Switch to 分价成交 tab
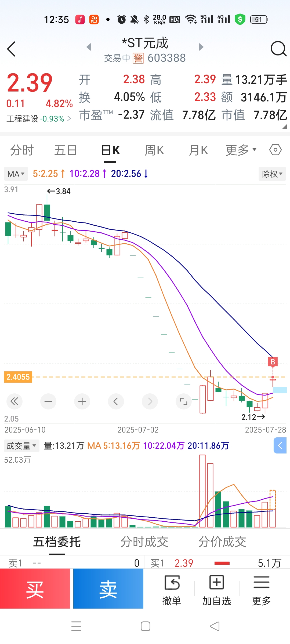Viewport: 290px width, 644px height. (x=222, y=542)
